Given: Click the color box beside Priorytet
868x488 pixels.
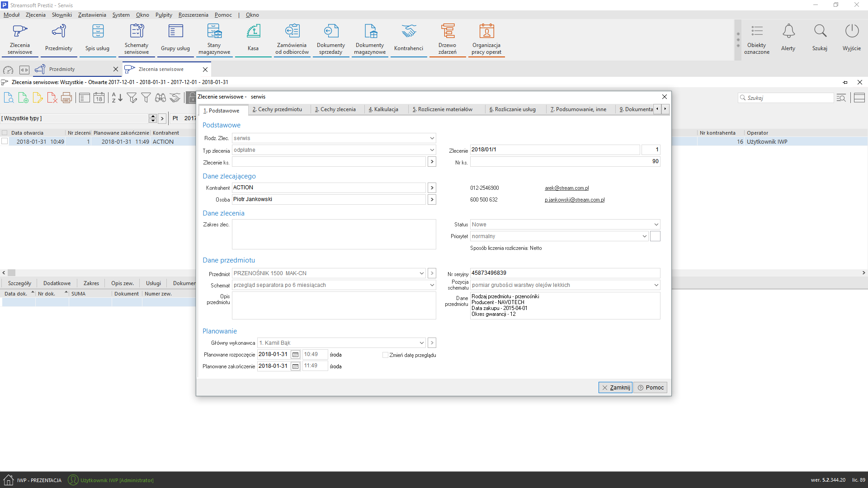Looking at the screenshot, I should (x=655, y=236).
